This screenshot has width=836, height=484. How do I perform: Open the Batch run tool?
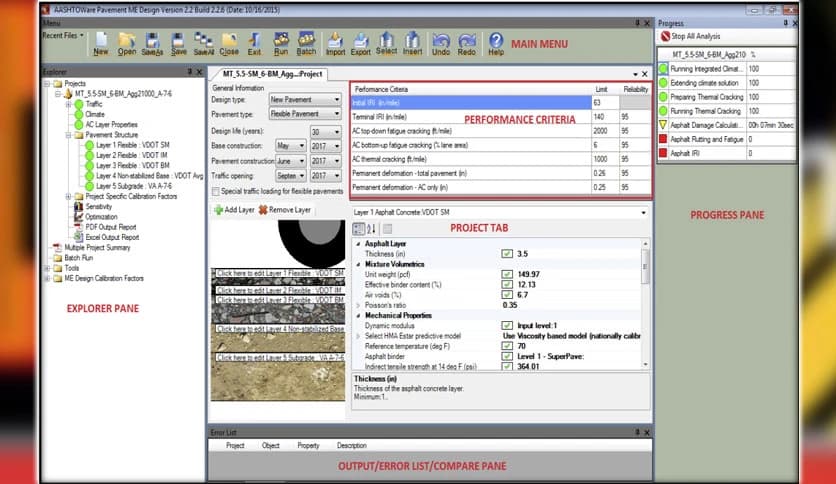click(307, 41)
